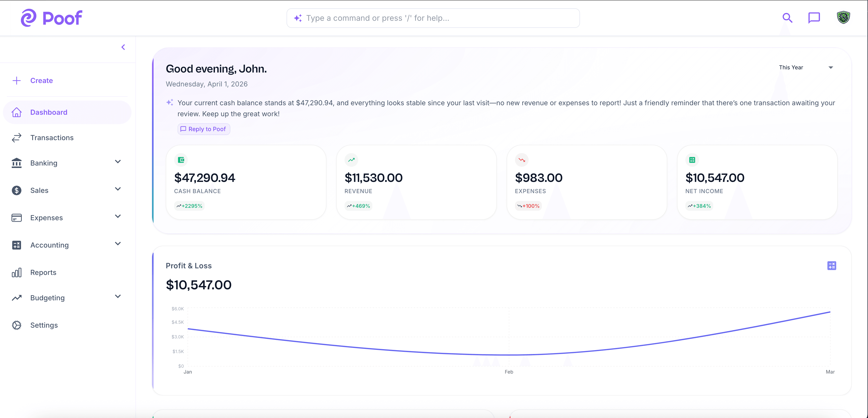Click the green card icon on Cash Balance
868x418 pixels.
(181, 160)
